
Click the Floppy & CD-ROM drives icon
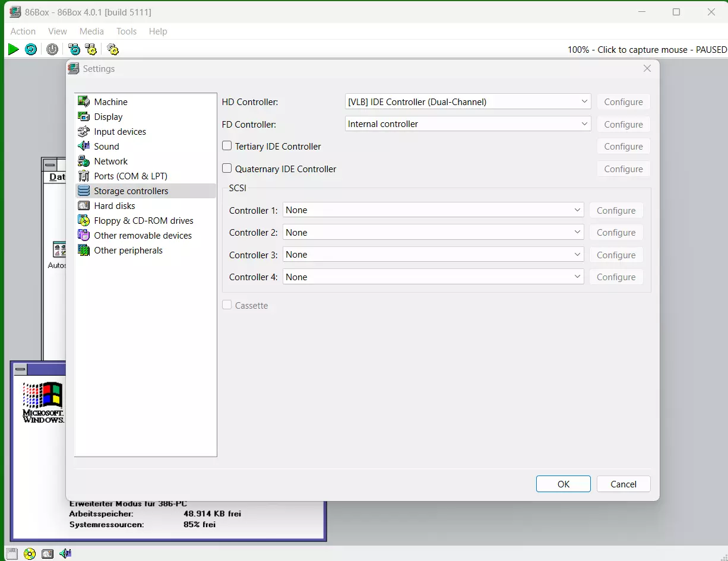[x=84, y=220]
